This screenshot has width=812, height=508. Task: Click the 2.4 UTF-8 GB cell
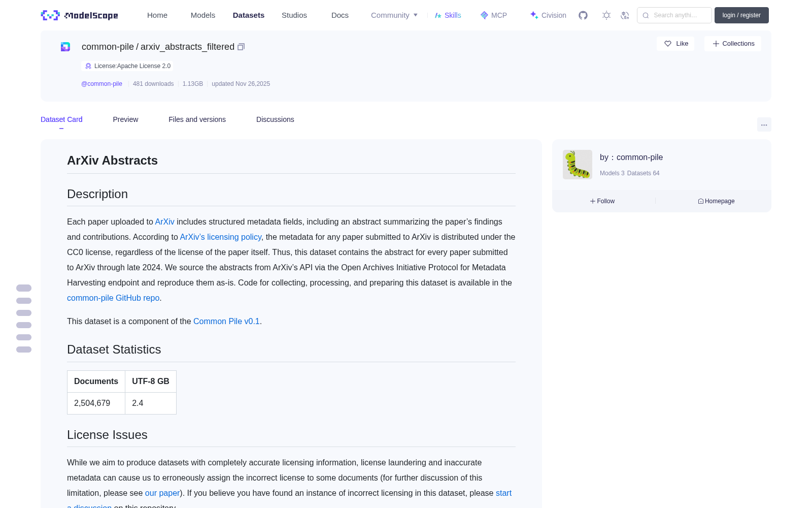tap(151, 403)
